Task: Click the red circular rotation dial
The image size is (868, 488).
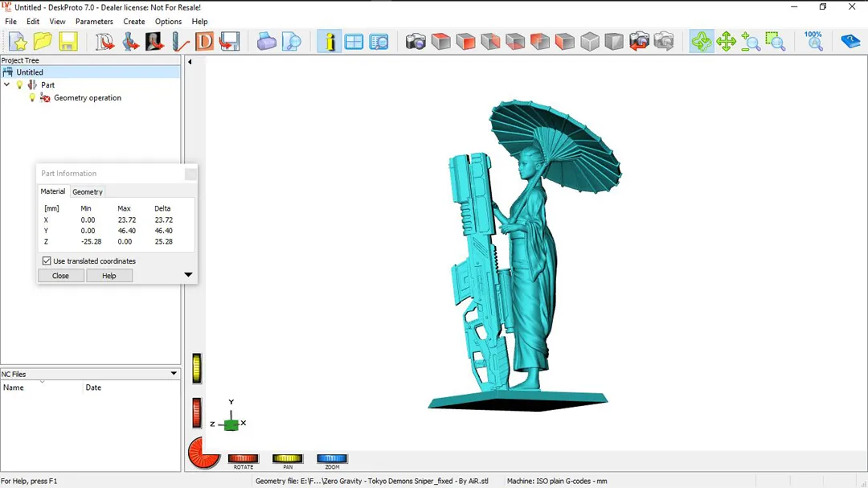Action: [203, 453]
